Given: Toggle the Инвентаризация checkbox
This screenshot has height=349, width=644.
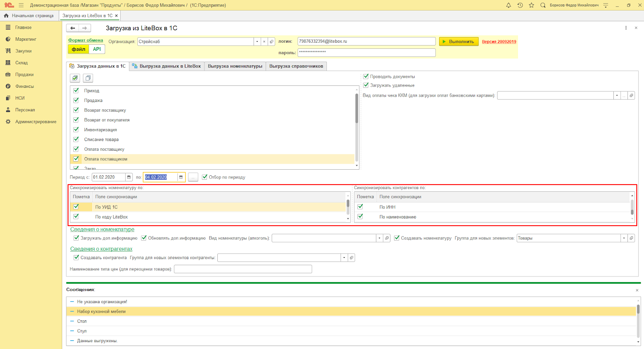Looking at the screenshot, I should click(76, 129).
